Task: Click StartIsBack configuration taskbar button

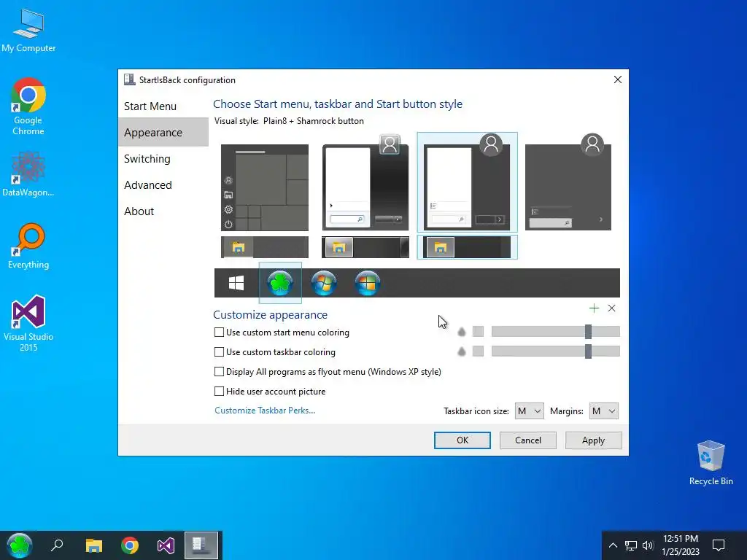Action: click(201, 545)
